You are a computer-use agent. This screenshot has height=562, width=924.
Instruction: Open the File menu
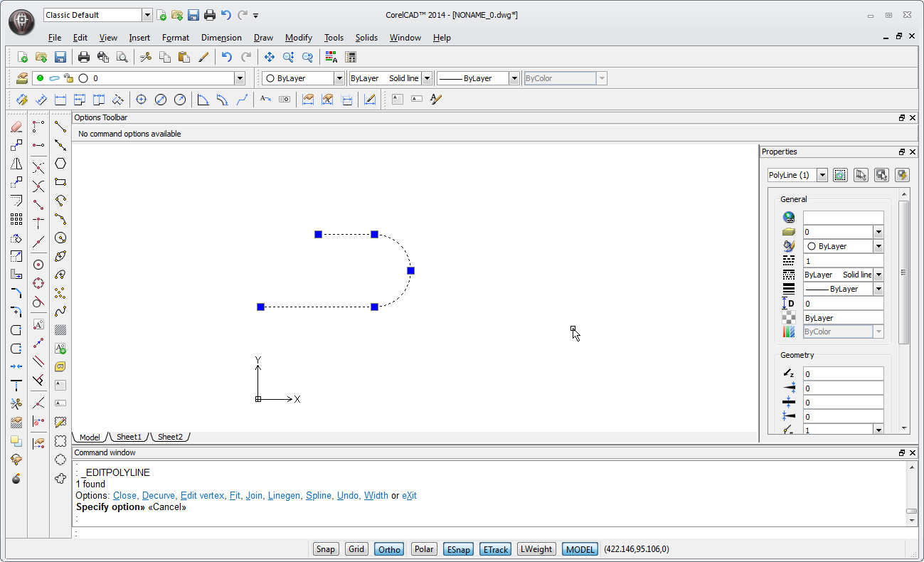tap(55, 38)
